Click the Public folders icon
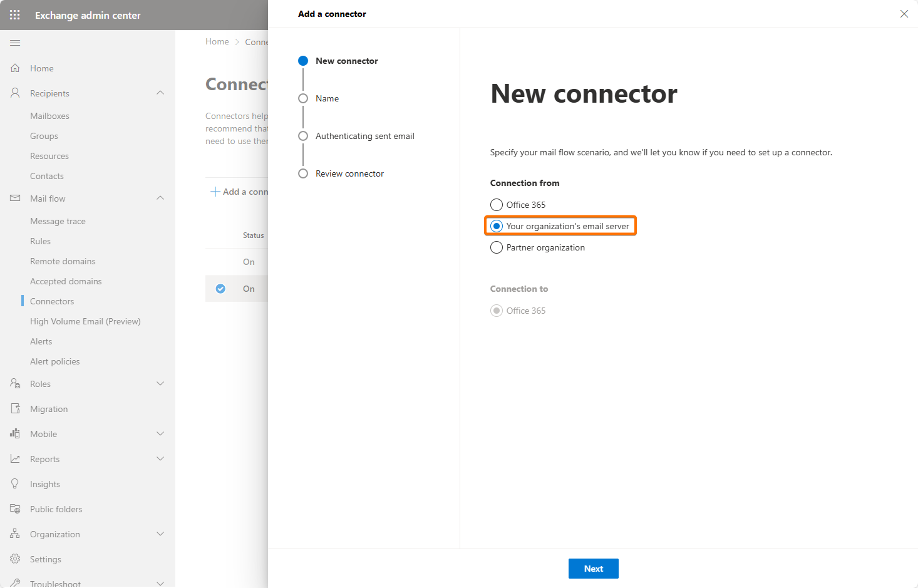Image resolution: width=918 pixels, height=588 pixels. 15,509
